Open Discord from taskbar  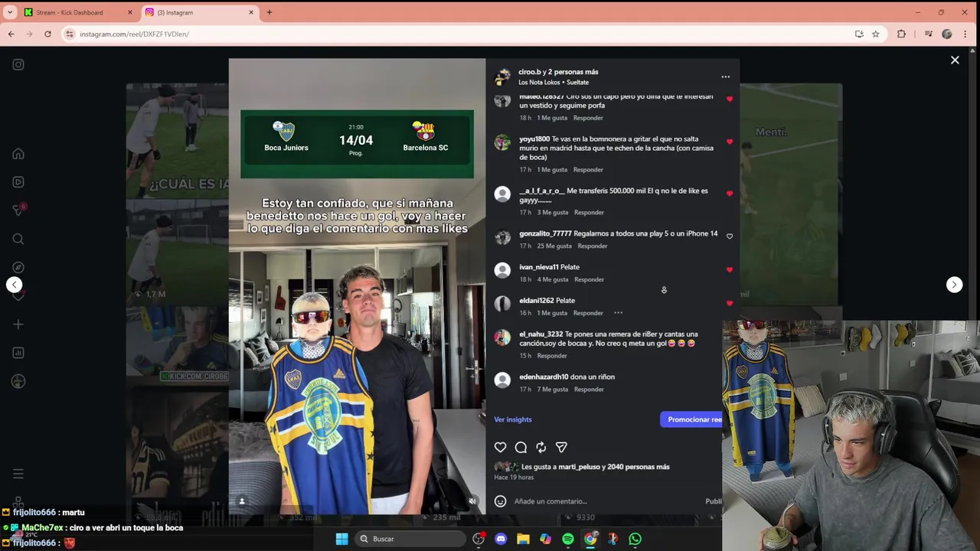[x=501, y=539]
